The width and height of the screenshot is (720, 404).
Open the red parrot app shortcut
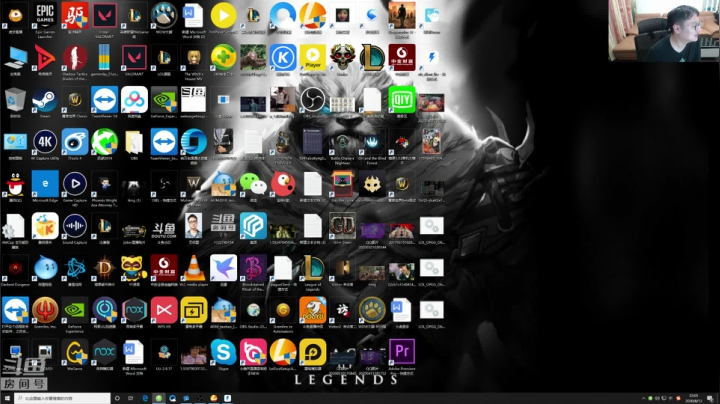tap(283, 184)
